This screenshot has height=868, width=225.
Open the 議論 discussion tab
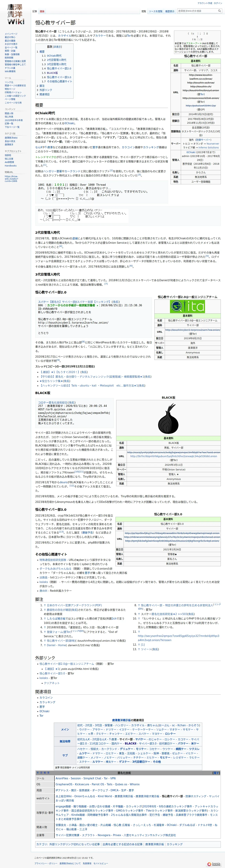click(x=42, y=11)
